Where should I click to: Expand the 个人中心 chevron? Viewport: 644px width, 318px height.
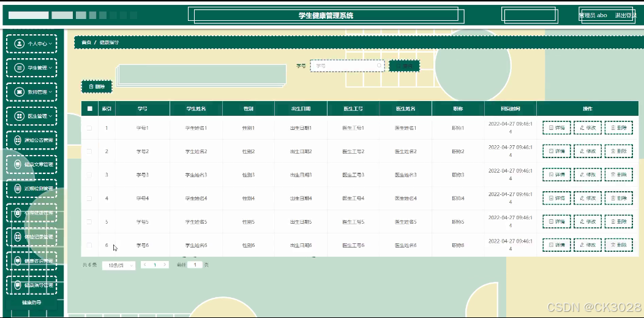(51, 44)
